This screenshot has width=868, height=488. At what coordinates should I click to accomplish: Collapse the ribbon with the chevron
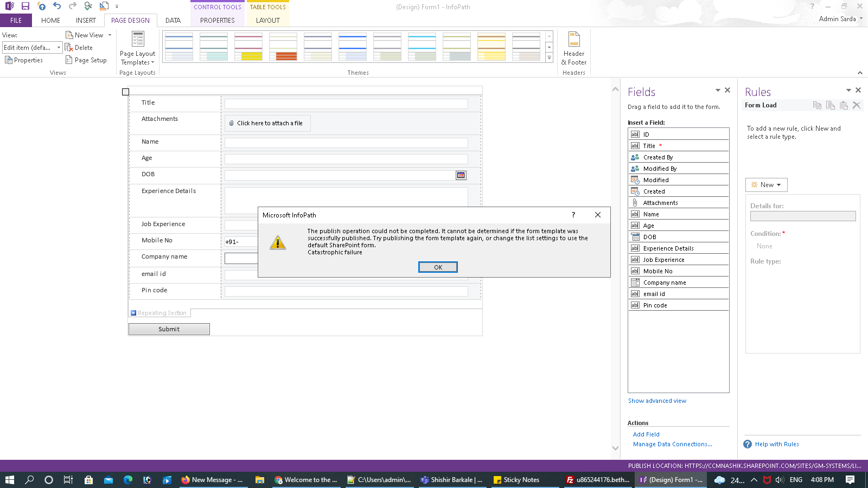(860, 73)
